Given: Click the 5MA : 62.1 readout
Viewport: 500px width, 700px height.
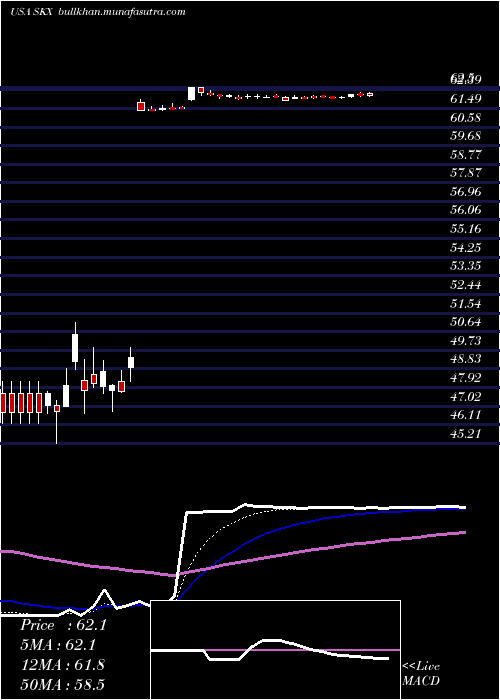Looking at the screenshot, I should [58, 645].
